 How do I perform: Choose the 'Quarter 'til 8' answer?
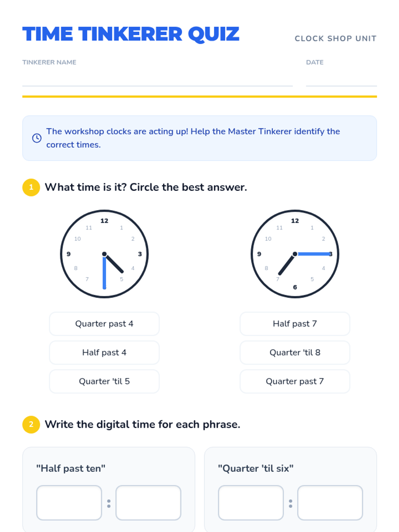(x=295, y=352)
